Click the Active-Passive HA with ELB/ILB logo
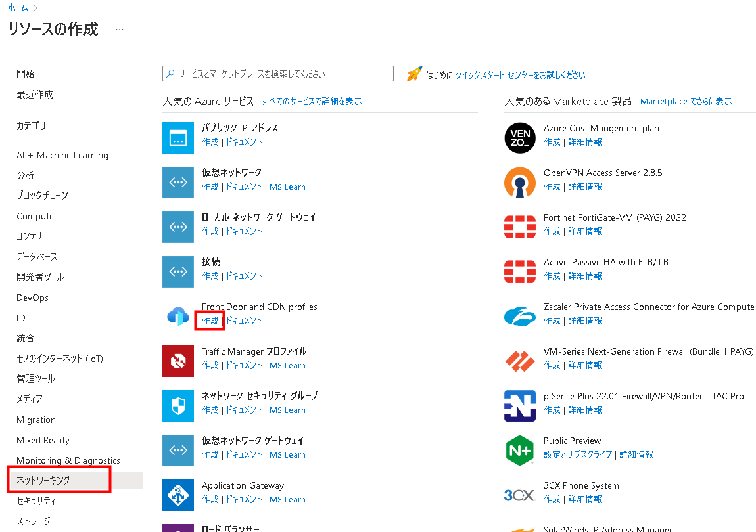Image resolution: width=756 pixels, height=532 pixels. pyautogui.click(x=520, y=272)
